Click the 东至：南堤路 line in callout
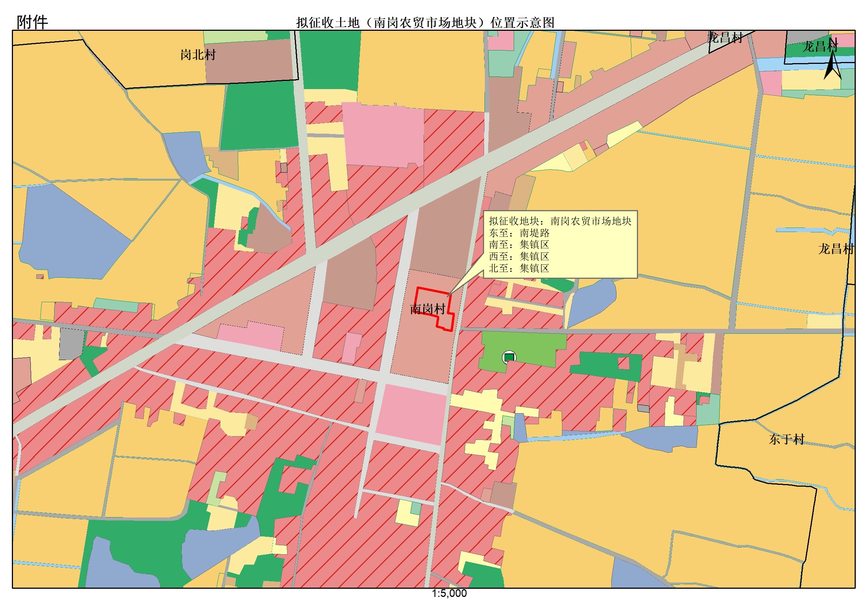 point(519,233)
